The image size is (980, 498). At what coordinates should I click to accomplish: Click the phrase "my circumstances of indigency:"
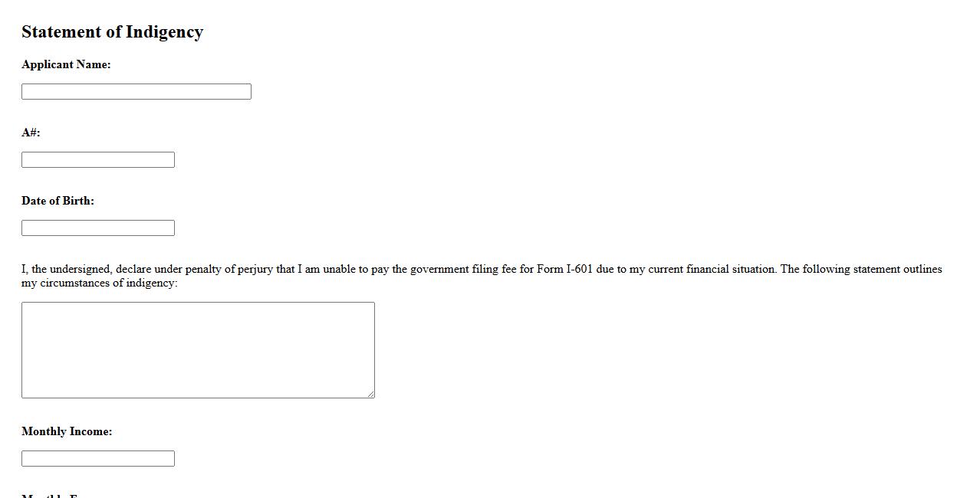100,283
